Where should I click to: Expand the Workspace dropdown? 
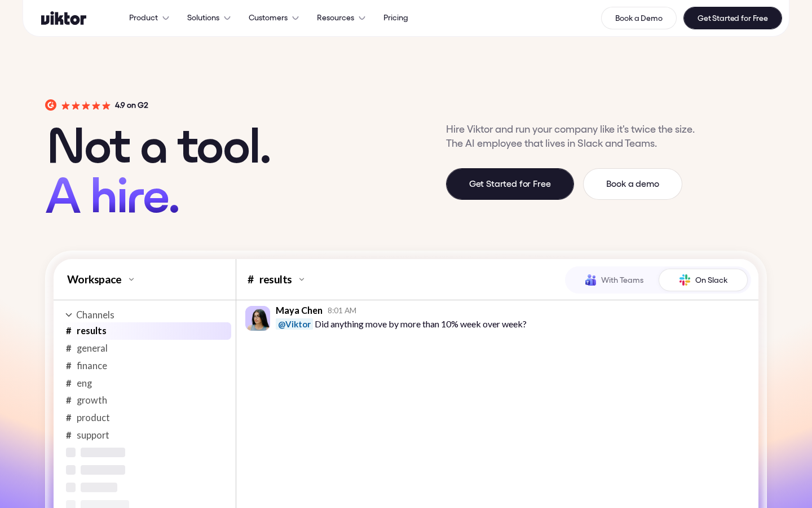coord(101,279)
